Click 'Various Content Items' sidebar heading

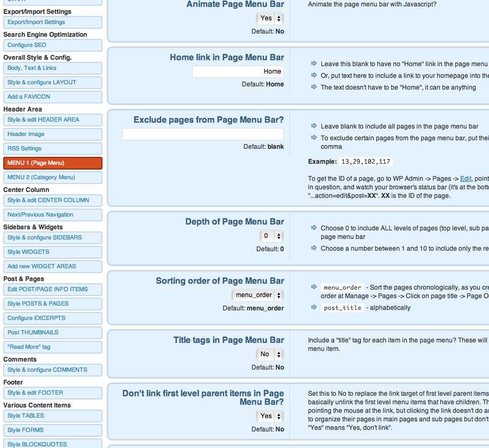click(37, 405)
